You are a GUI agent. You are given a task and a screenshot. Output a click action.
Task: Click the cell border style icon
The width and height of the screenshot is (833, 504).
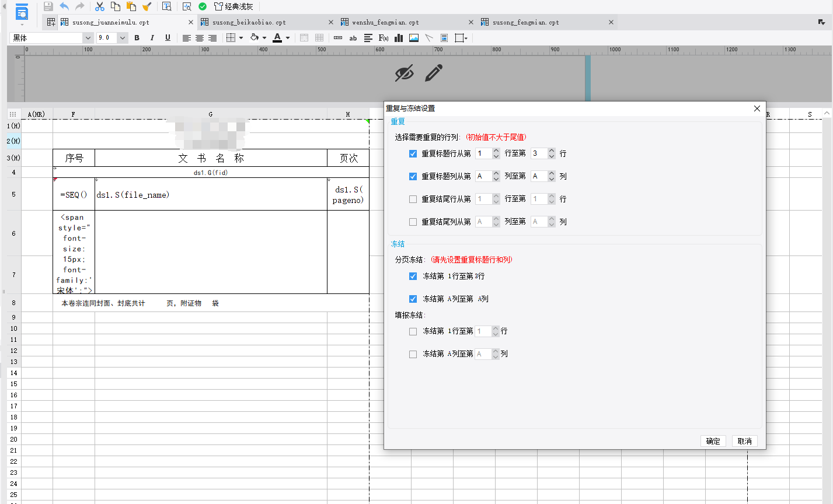tap(231, 38)
